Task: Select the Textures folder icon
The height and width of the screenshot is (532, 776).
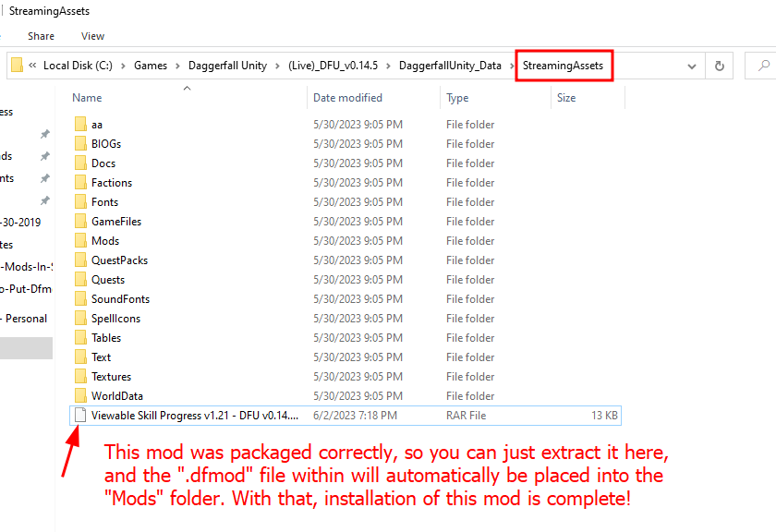Action: pos(80,377)
